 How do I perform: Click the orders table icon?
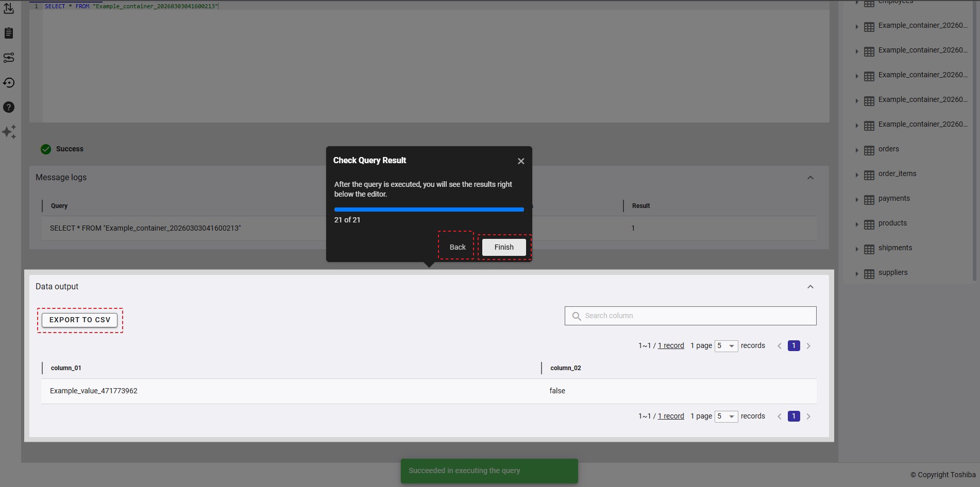click(x=869, y=150)
